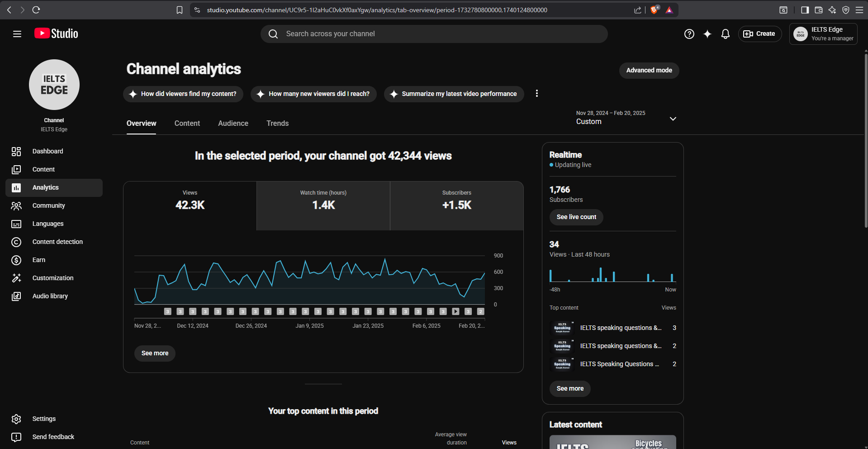
Task: Open the hamburger navigation menu
Action: click(x=17, y=34)
